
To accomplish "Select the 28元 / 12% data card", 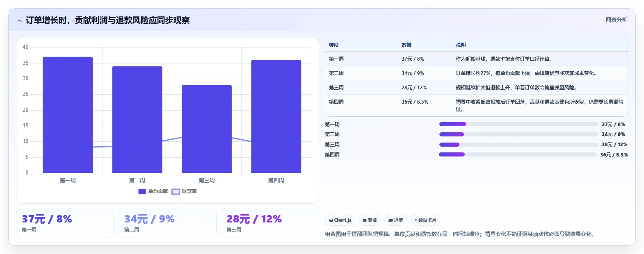I will (x=269, y=223).
